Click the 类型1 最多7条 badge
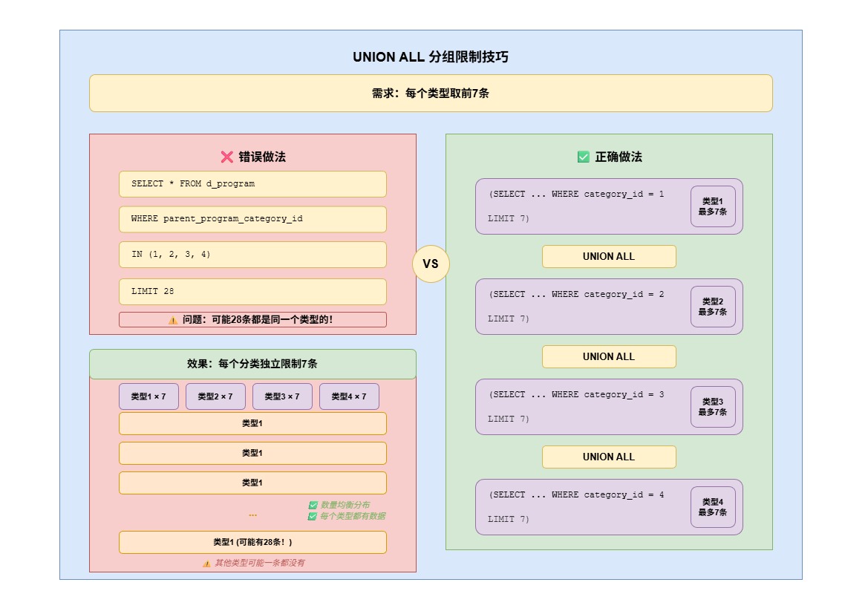Viewport: 868px width, 614px height. (x=713, y=206)
